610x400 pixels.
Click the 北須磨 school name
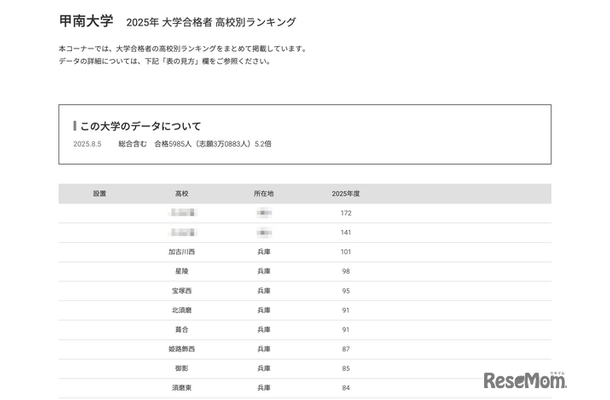[182, 309]
